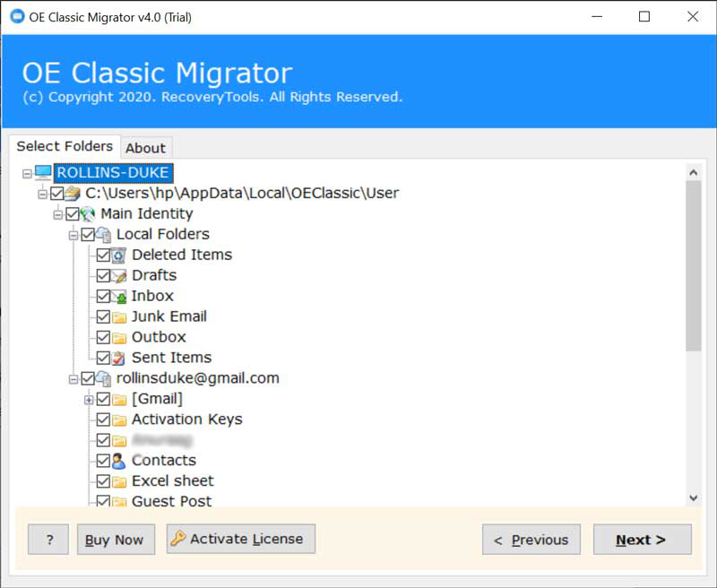The width and height of the screenshot is (717, 588).
Task: Uncheck the rollinsduke@gmail.com account checkbox
Action: 88,378
